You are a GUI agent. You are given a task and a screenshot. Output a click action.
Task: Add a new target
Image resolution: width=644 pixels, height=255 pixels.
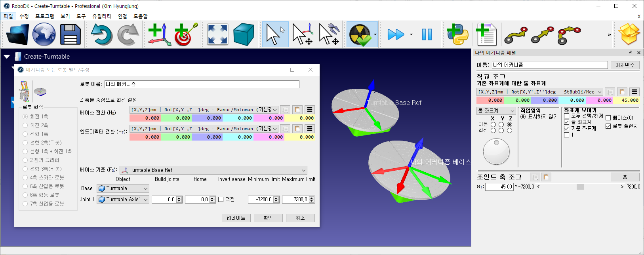coord(185,34)
